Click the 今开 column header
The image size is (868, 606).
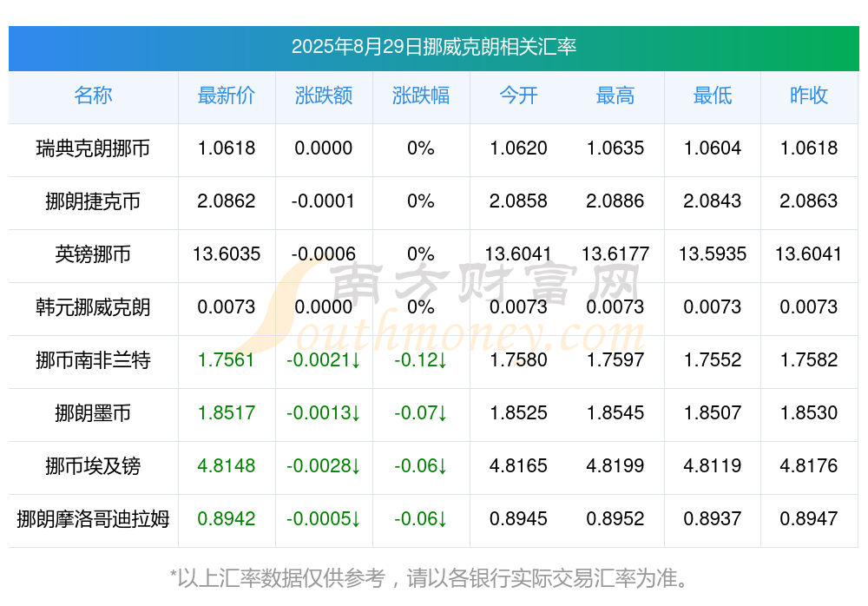[518, 96]
